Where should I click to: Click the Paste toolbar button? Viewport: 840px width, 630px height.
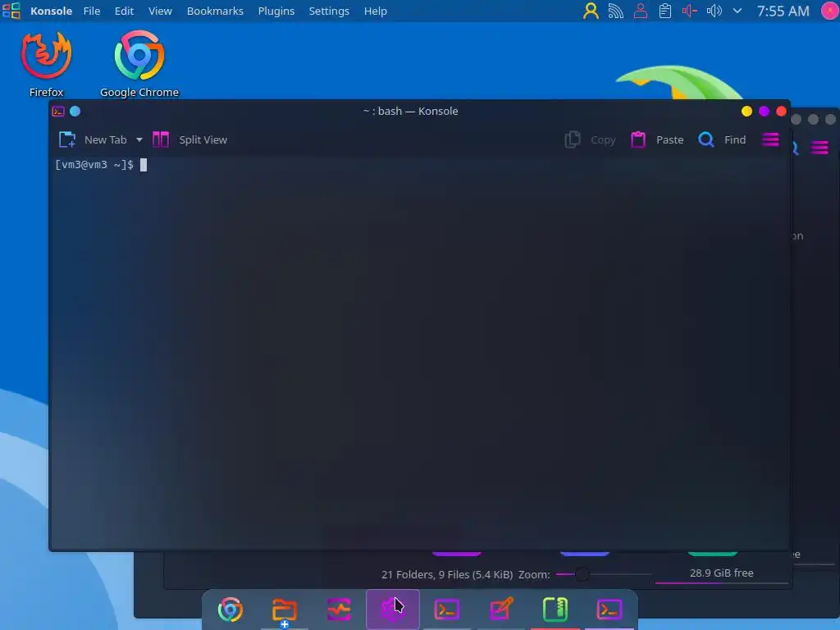point(657,139)
